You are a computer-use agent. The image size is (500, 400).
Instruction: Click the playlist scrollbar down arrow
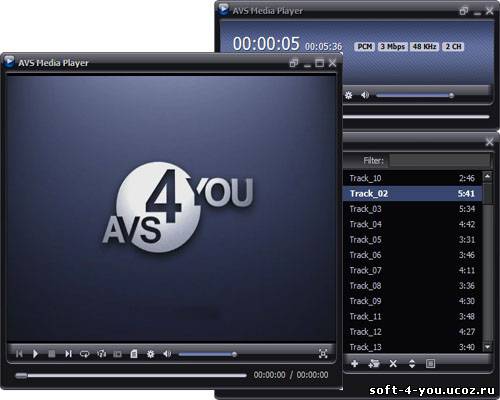tap(487, 347)
